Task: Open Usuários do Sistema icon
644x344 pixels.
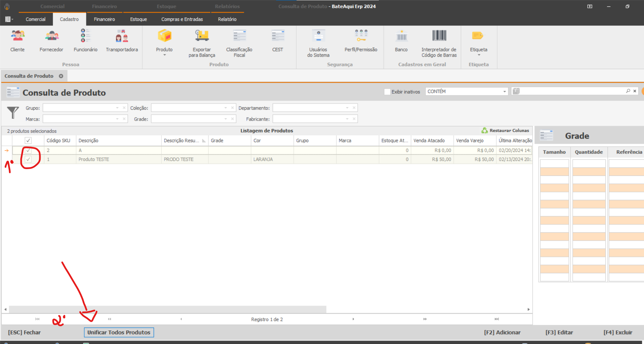Action: tap(318, 36)
